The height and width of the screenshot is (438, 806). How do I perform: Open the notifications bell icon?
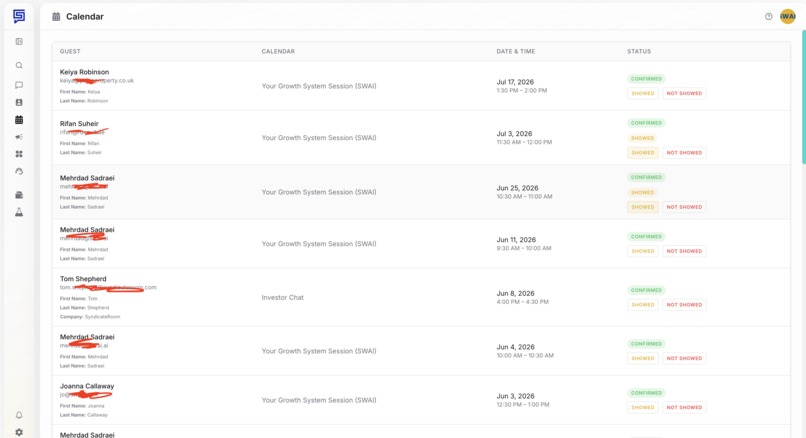[x=19, y=415]
